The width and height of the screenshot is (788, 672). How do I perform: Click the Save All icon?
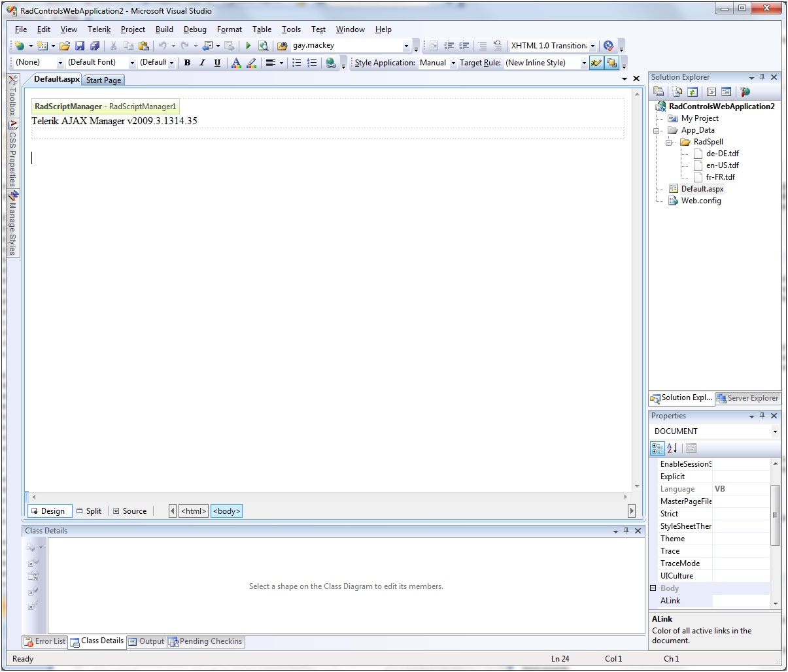point(95,46)
